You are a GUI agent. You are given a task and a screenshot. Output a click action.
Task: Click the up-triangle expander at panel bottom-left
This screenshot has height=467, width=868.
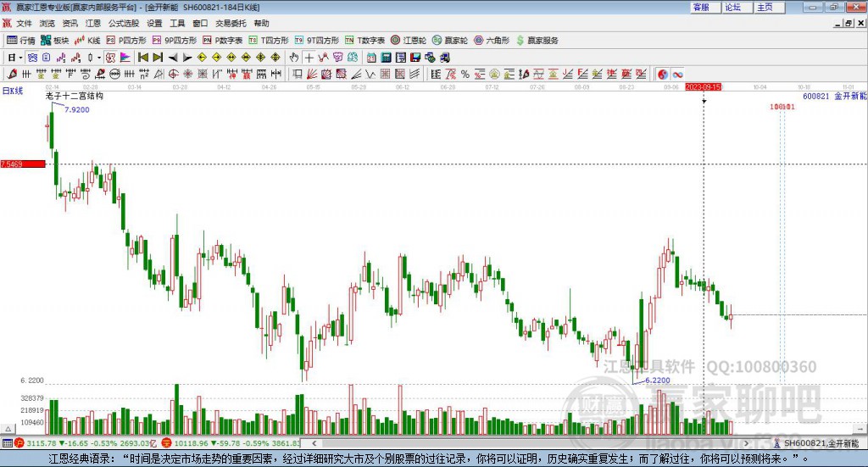(8, 429)
